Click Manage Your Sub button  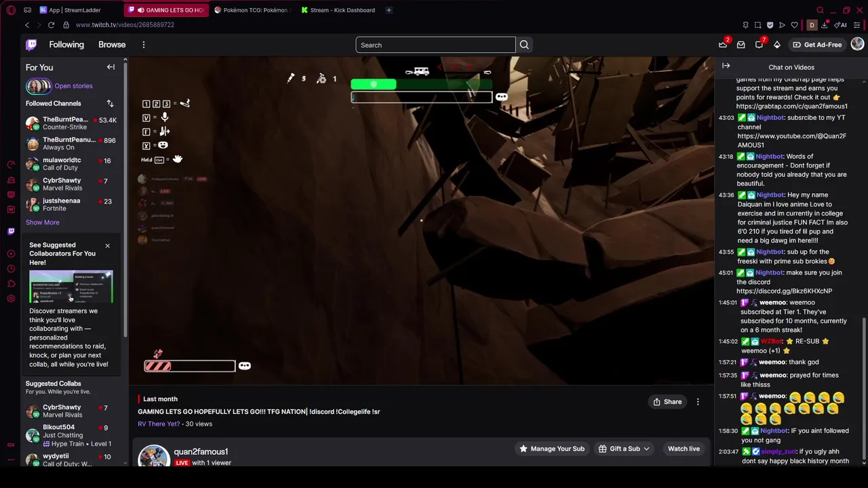coord(551,449)
